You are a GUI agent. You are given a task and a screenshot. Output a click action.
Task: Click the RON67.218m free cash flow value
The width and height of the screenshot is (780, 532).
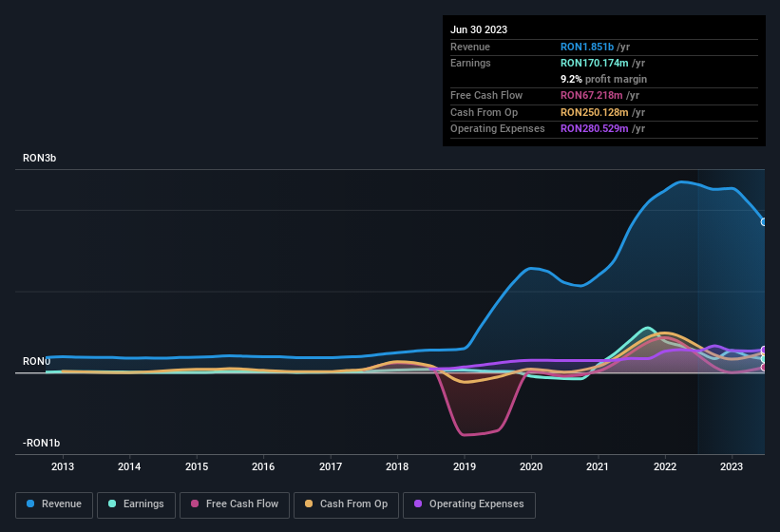coord(592,95)
